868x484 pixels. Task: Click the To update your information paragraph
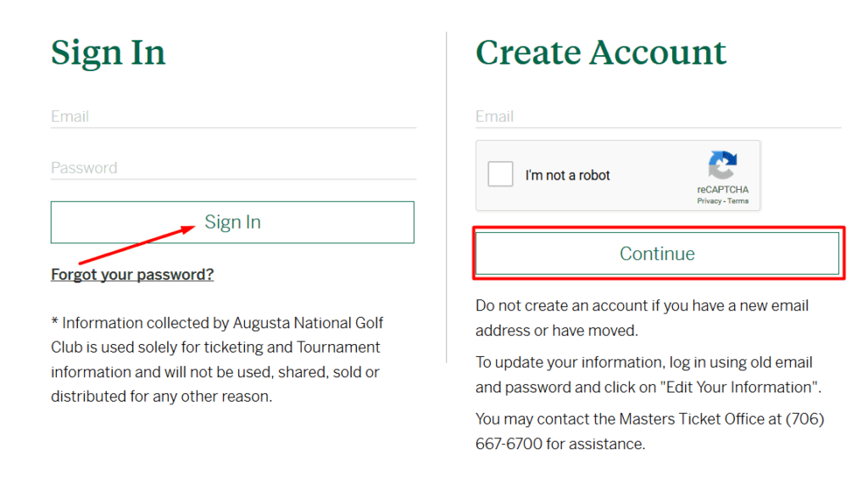coord(648,375)
